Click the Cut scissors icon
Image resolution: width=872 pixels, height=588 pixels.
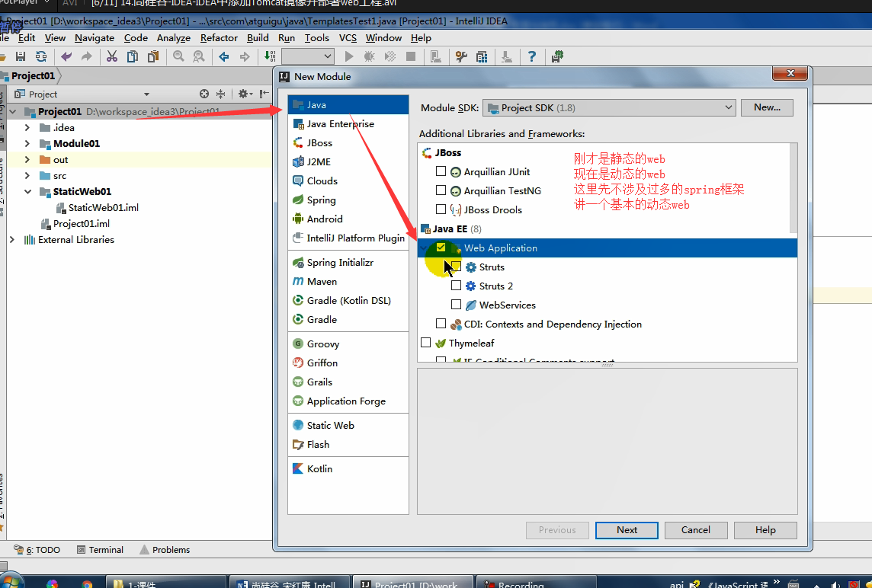point(112,56)
